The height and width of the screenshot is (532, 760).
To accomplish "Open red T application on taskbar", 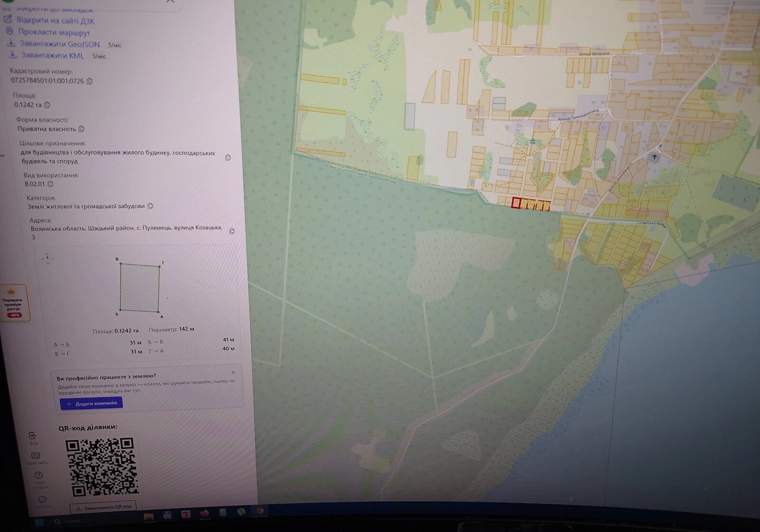I will pos(186,514).
